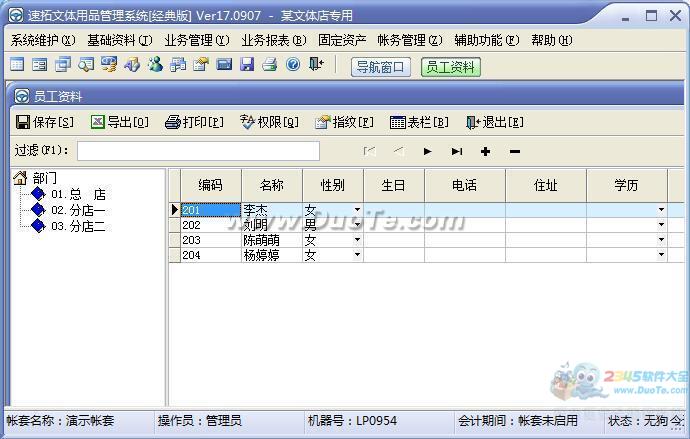The height and width of the screenshot is (439, 690).
Task: Open 权限[Q] permissions
Action: coord(269,122)
